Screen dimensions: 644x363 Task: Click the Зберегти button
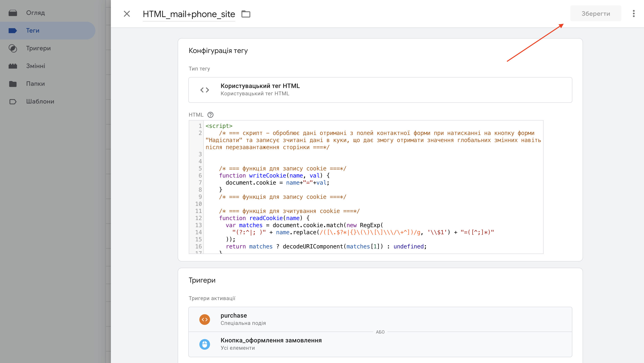595,14
